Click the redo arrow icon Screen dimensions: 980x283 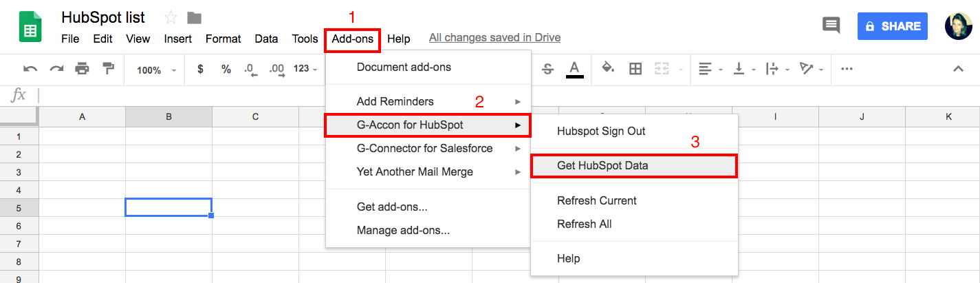point(56,69)
